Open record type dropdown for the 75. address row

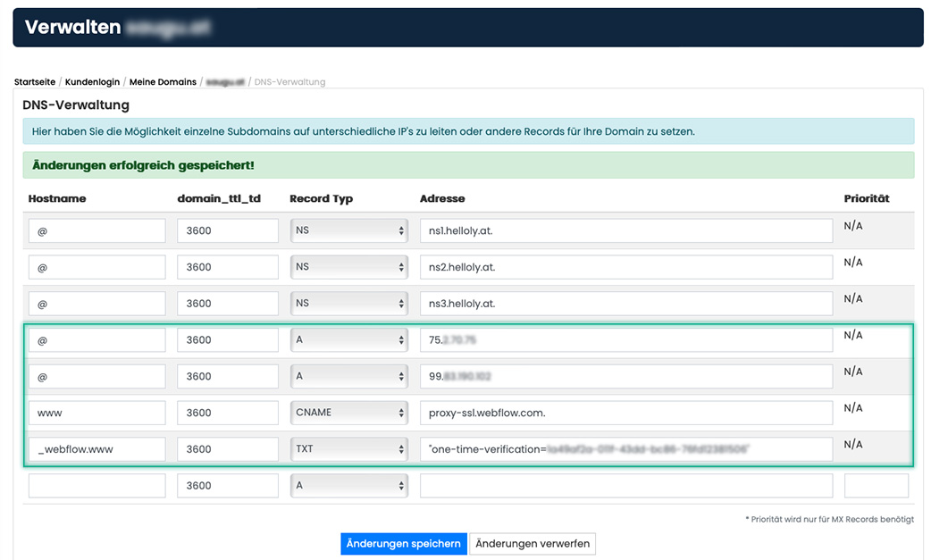pyautogui.click(x=349, y=340)
